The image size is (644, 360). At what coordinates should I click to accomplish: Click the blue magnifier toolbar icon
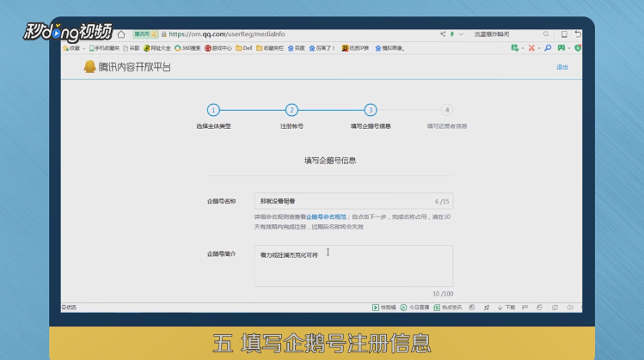click(x=548, y=48)
